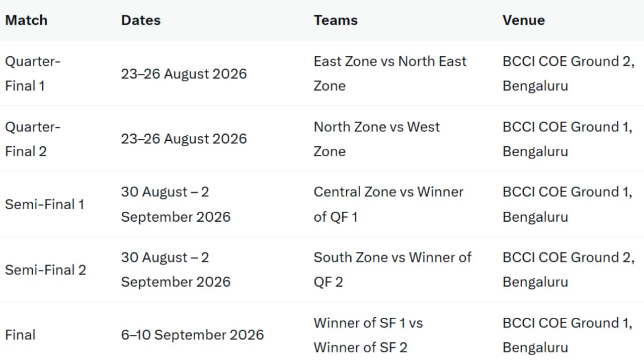Image resolution: width=644 pixels, height=362 pixels.
Task: Click the Teams column header
Action: point(336,20)
